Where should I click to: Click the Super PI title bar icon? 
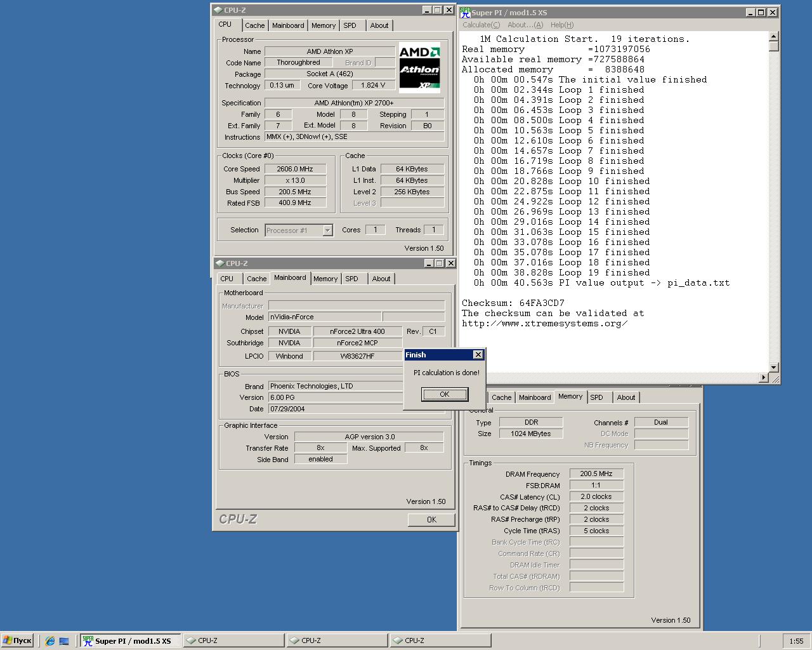[465, 12]
